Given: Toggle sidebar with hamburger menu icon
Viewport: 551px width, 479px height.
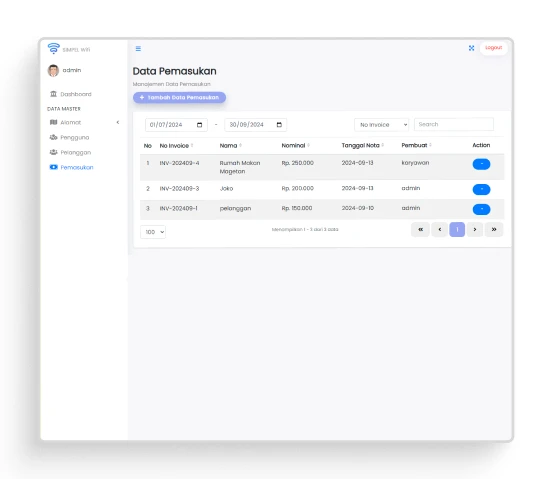Looking at the screenshot, I should click(138, 48).
